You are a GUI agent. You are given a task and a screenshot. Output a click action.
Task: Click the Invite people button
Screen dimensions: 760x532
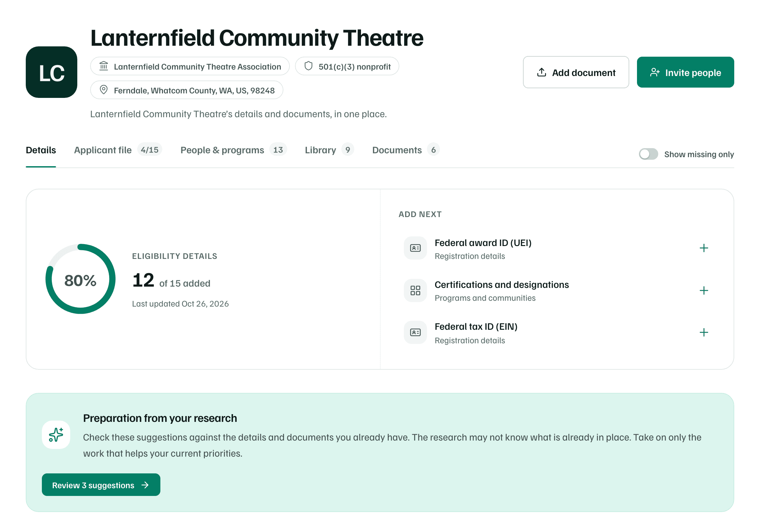coord(685,72)
